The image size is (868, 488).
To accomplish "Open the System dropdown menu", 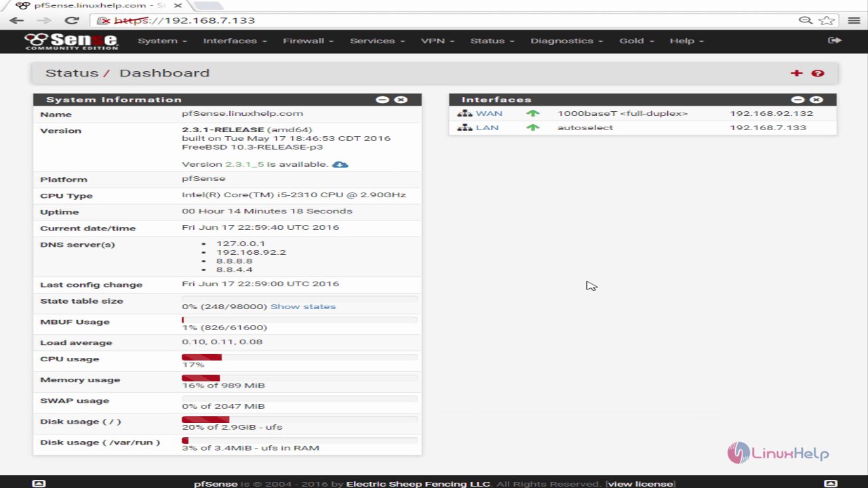I will 162,41.
